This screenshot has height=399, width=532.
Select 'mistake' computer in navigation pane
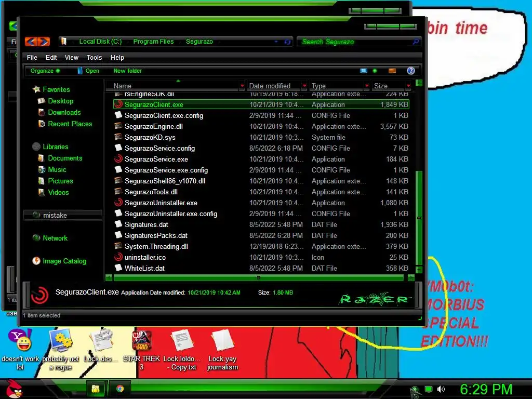(x=62, y=215)
